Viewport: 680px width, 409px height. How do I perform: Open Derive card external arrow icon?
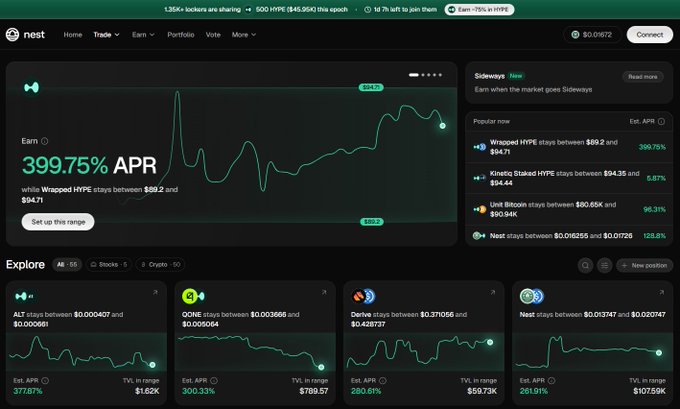point(493,293)
